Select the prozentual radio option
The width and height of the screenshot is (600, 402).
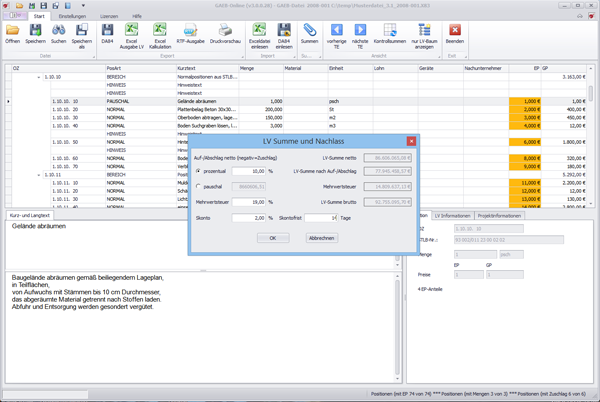pos(198,171)
